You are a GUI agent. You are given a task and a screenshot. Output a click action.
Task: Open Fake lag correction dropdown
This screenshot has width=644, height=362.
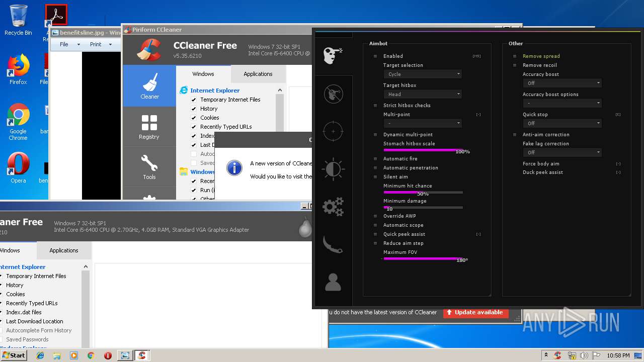[562, 152]
